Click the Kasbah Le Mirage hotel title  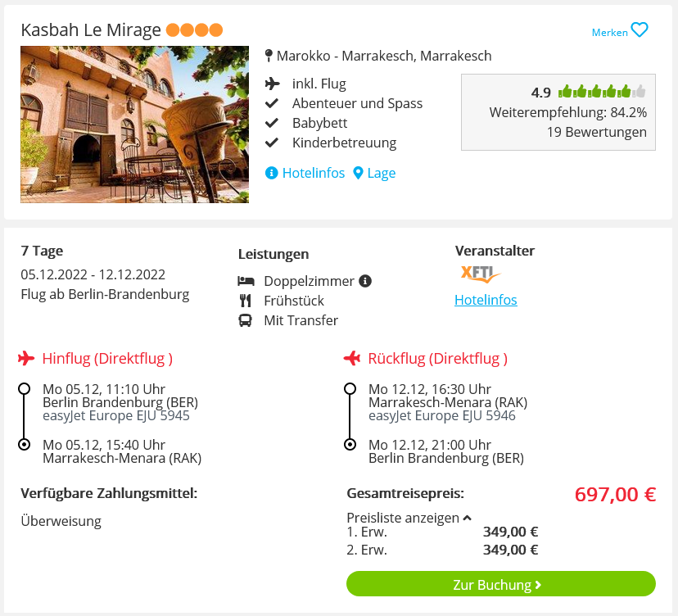(x=91, y=30)
